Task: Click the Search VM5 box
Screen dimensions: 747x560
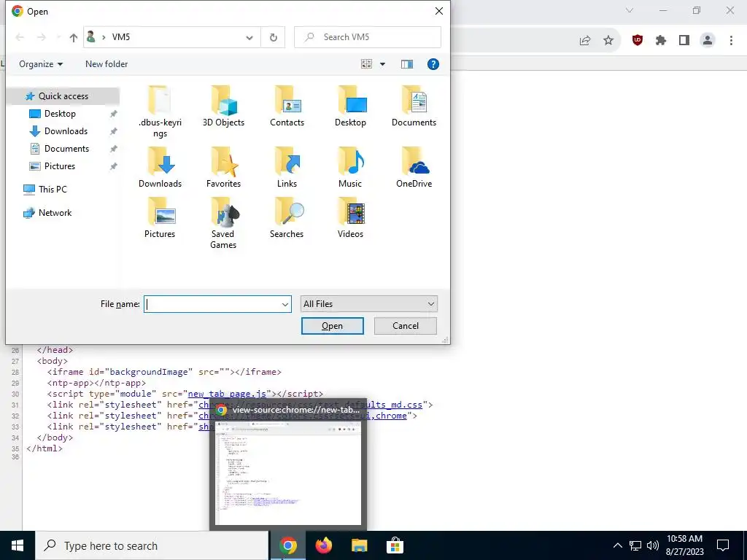Action: click(368, 37)
